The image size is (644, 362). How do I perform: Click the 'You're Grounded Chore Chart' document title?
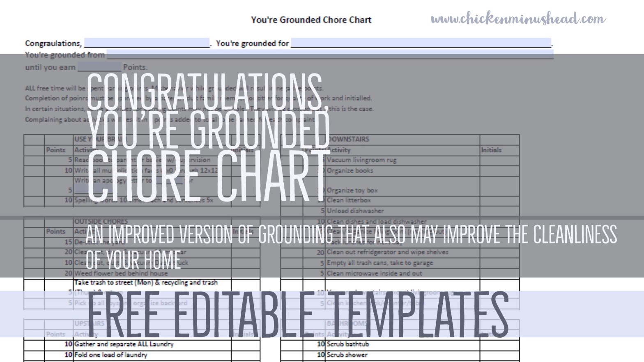point(311,20)
